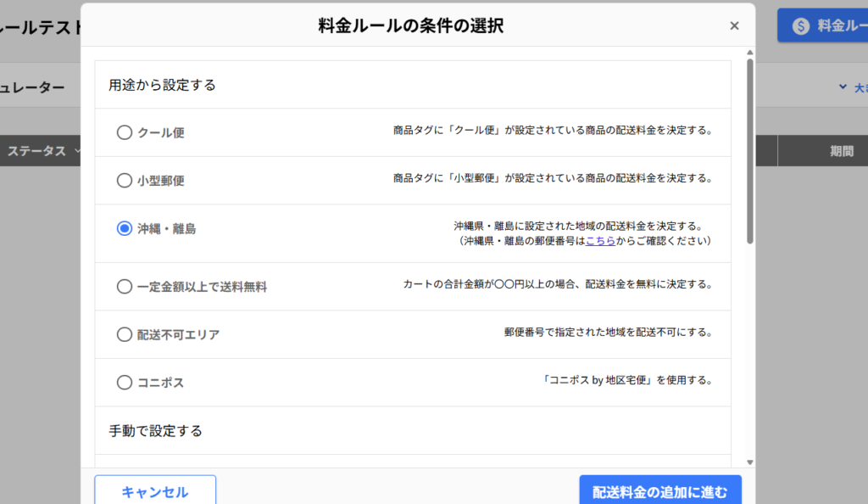Viewport: 868px width, 504px height.
Task: Expand the ステータス column dropdown chevron
Action: pyautogui.click(x=78, y=151)
